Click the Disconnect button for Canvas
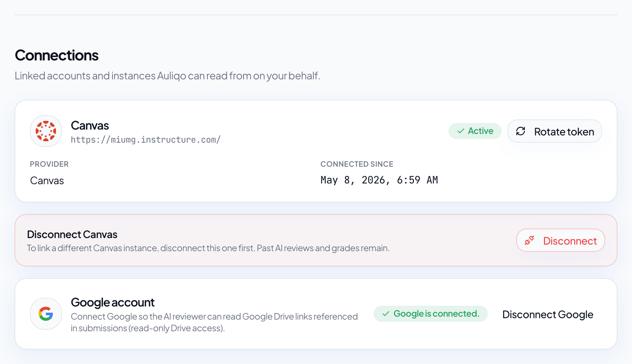This screenshot has width=632, height=364. click(x=560, y=240)
